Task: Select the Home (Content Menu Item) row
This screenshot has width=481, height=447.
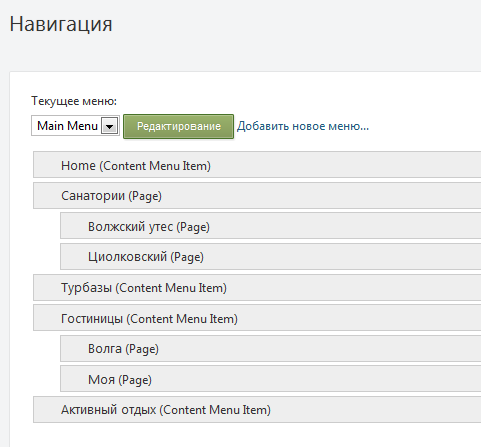Action: pos(257,165)
